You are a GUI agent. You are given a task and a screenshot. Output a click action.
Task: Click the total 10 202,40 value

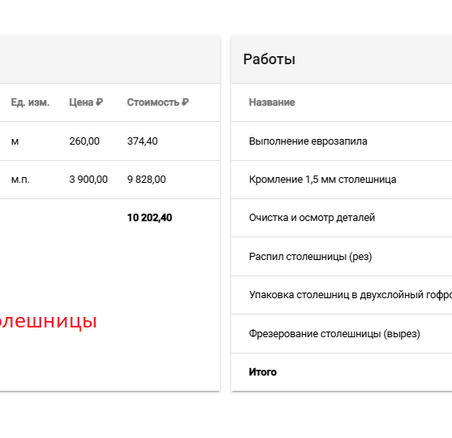tap(150, 218)
